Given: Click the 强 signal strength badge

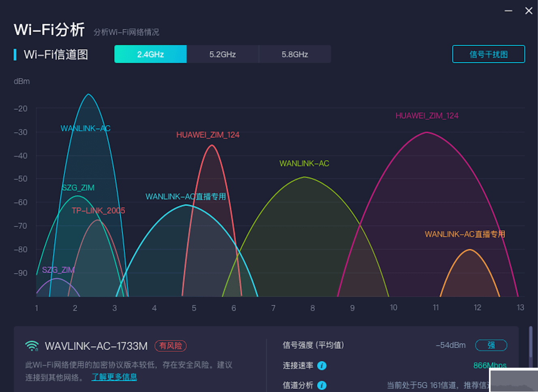Looking at the screenshot, I should click(491, 345).
